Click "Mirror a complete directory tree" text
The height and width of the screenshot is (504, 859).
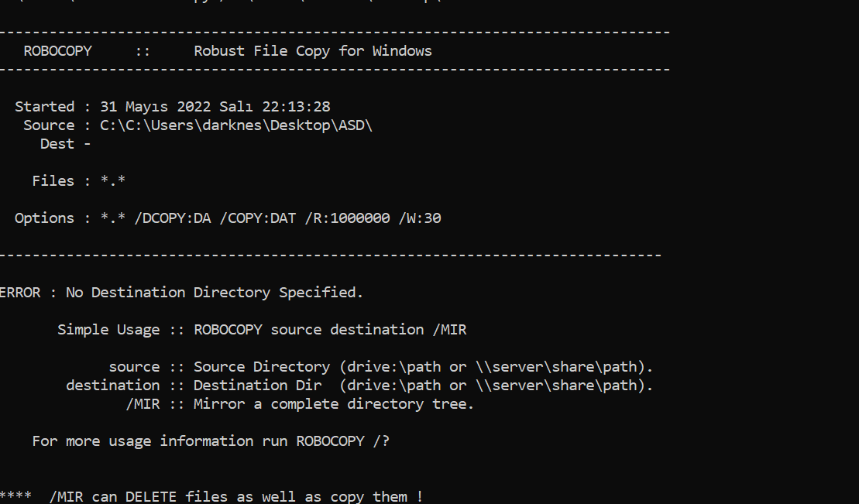333,404
